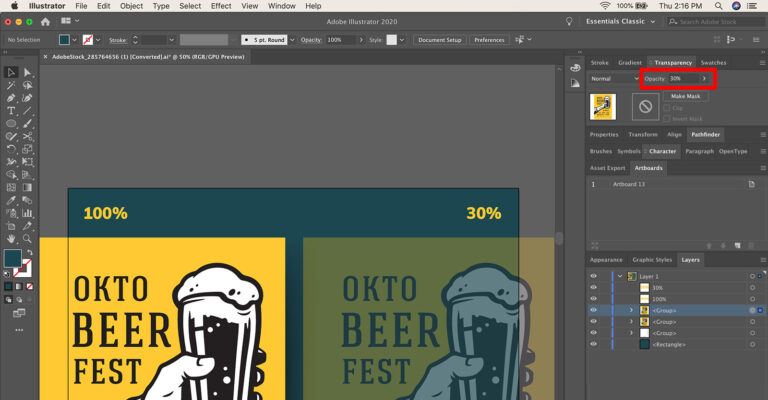
Task: Open the Effect menu
Action: click(221, 6)
